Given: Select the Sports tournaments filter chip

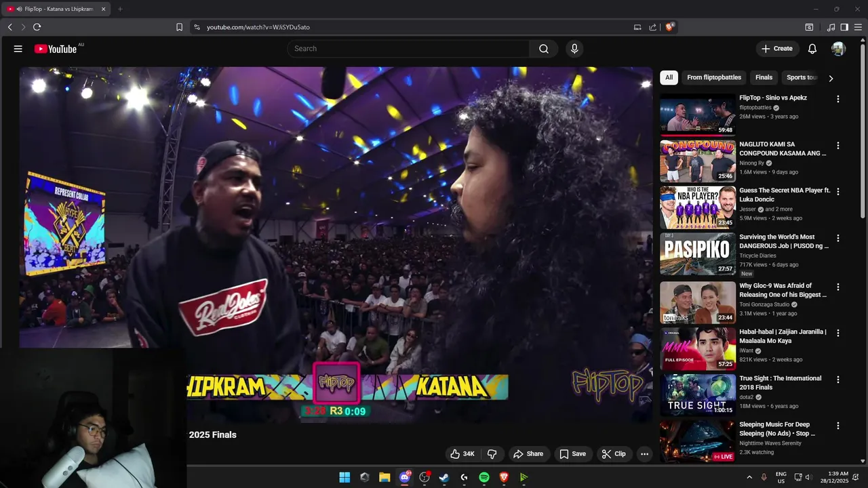Looking at the screenshot, I should (802, 77).
